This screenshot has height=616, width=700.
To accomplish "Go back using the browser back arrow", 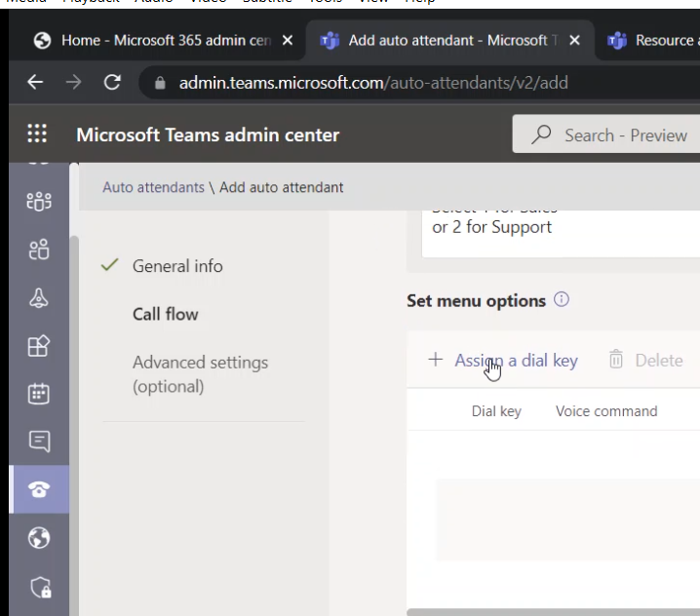I will coord(35,83).
